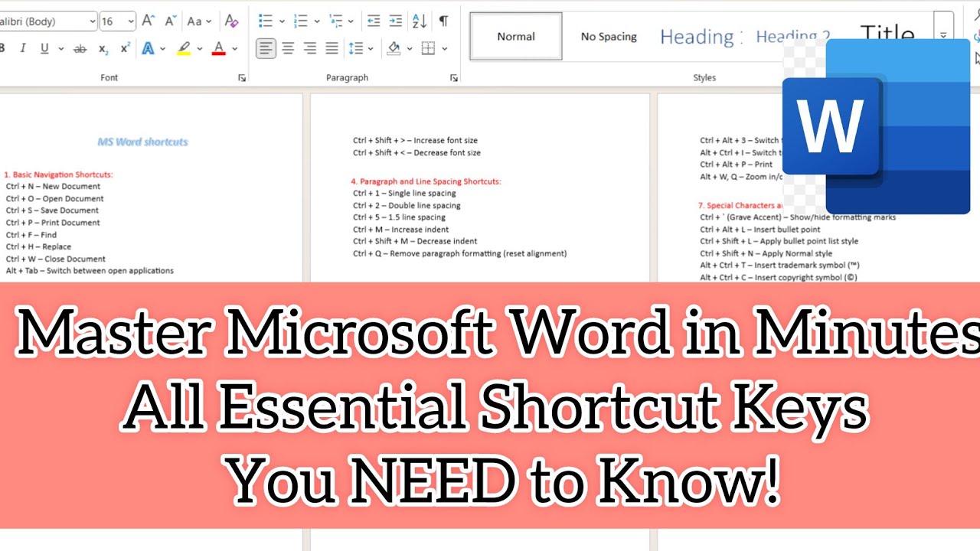
Task: Expand the underline style dropdown arrow
Action: tap(60, 48)
